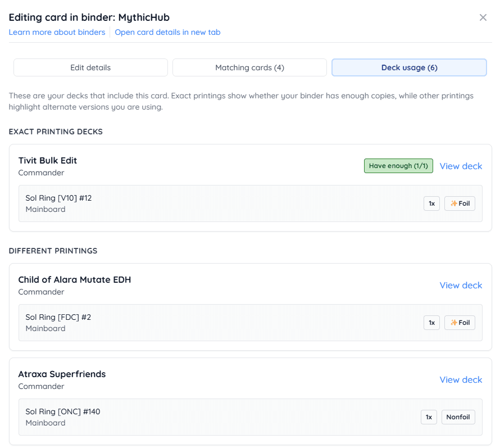The image size is (500, 448).
Task: Select the Deck usage (6) tab
Action: coord(409,67)
